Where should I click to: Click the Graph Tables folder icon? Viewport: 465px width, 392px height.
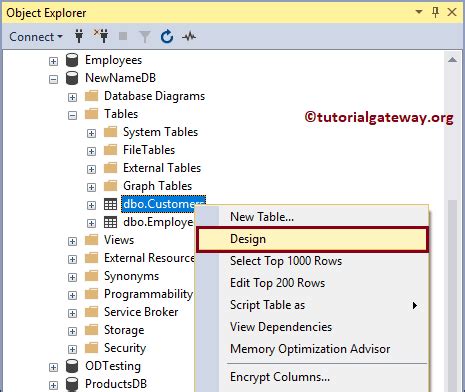(x=110, y=186)
